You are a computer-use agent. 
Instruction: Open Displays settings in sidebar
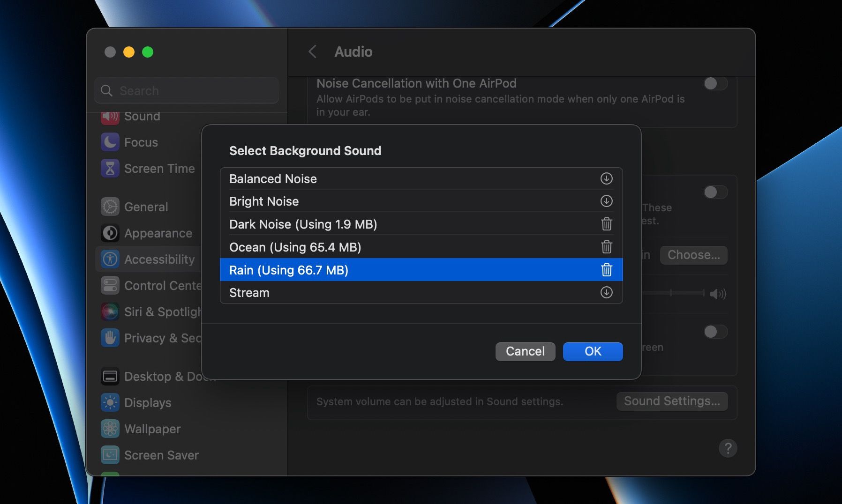pyautogui.click(x=147, y=403)
